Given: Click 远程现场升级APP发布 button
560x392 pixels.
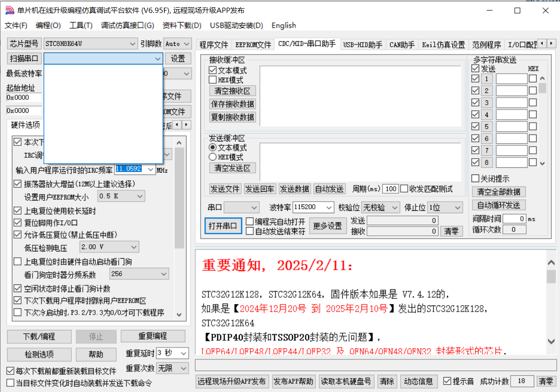Looking at the screenshot, I should tap(232, 381).
